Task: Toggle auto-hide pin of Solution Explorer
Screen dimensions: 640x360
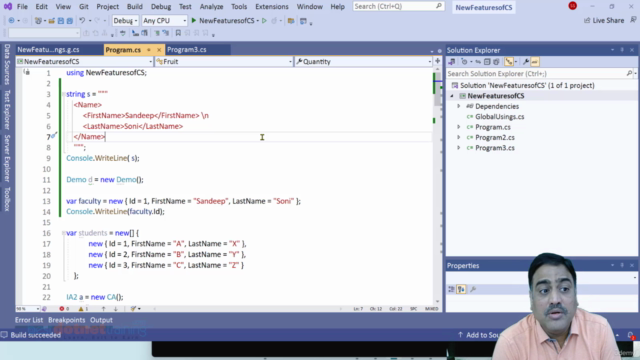Action: (622, 50)
